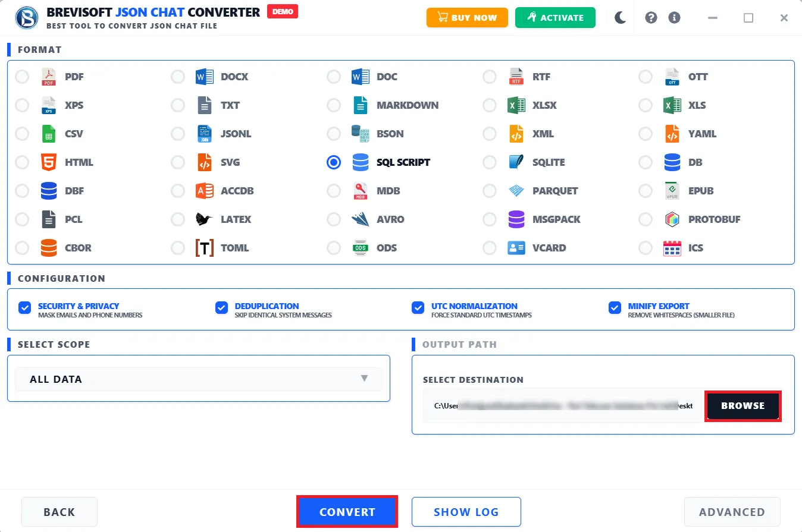Click the JSONL file icon

pos(205,134)
